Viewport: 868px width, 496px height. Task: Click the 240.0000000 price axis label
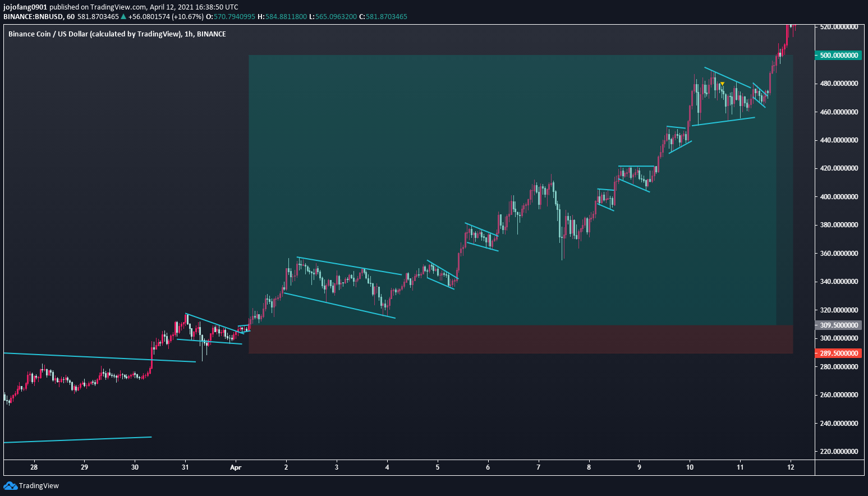(x=839, y=424)
